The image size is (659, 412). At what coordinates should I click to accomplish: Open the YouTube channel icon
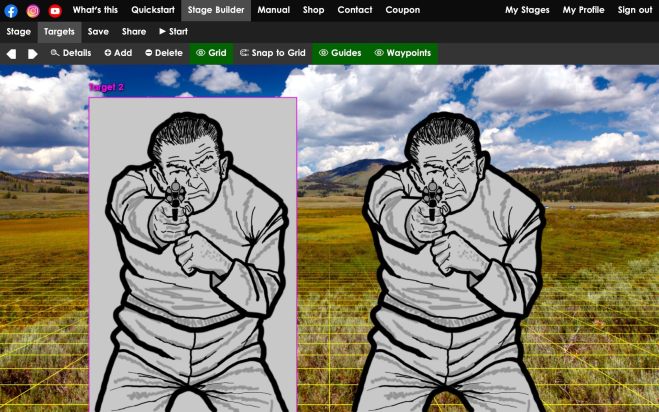55,10
